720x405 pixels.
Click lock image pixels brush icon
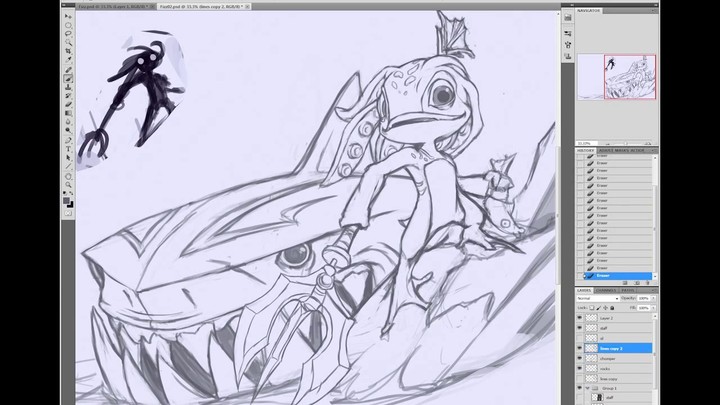tap(598, 308)
